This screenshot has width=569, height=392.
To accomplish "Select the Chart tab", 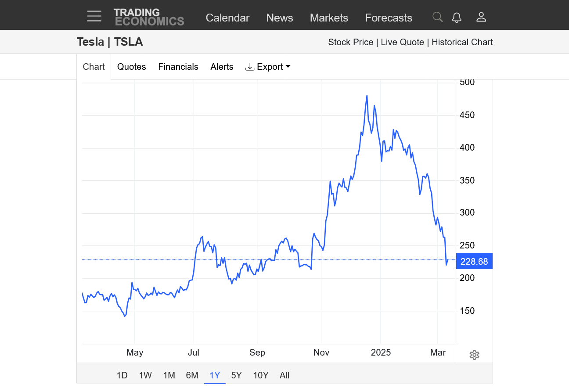I will [x=94, y=67].
